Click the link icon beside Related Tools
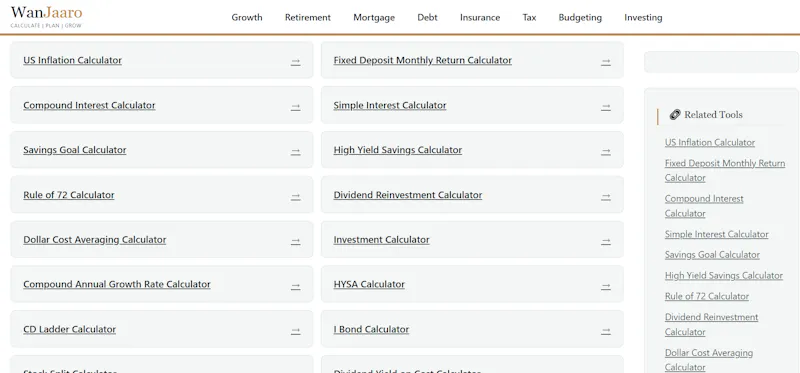The width and height of the screenshot is (800, 373). [x=674, y=115]
